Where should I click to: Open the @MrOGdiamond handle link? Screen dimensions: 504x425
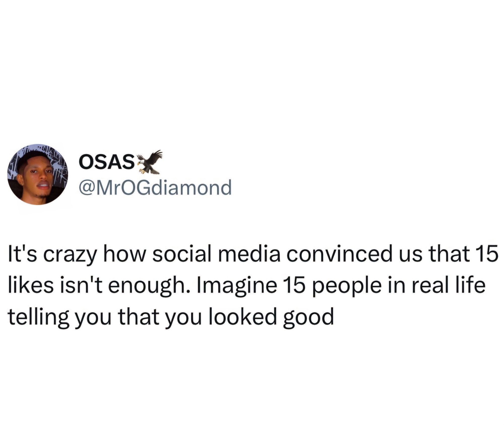click(155, 187)
